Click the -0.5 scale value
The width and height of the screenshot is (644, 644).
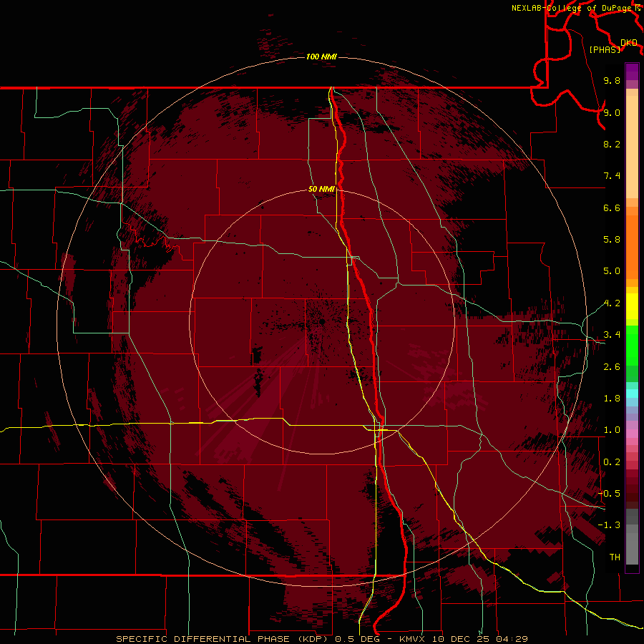609,494
